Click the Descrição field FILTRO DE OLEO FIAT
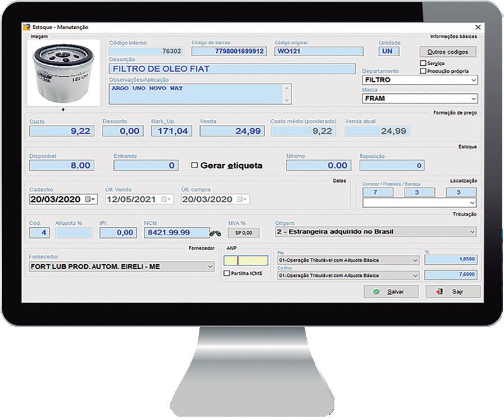This screenshot has width=504, height=420. (x=232, y=69)
